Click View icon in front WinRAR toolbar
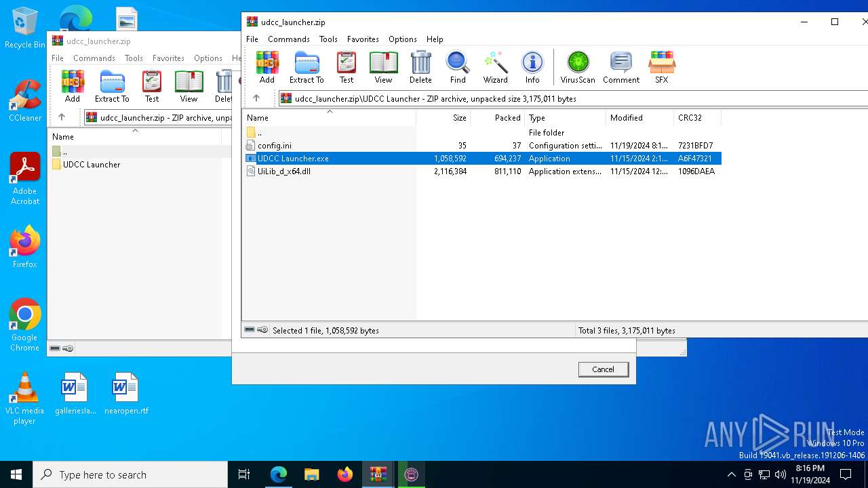Viewport: 868px width, 488px height. 383,67
